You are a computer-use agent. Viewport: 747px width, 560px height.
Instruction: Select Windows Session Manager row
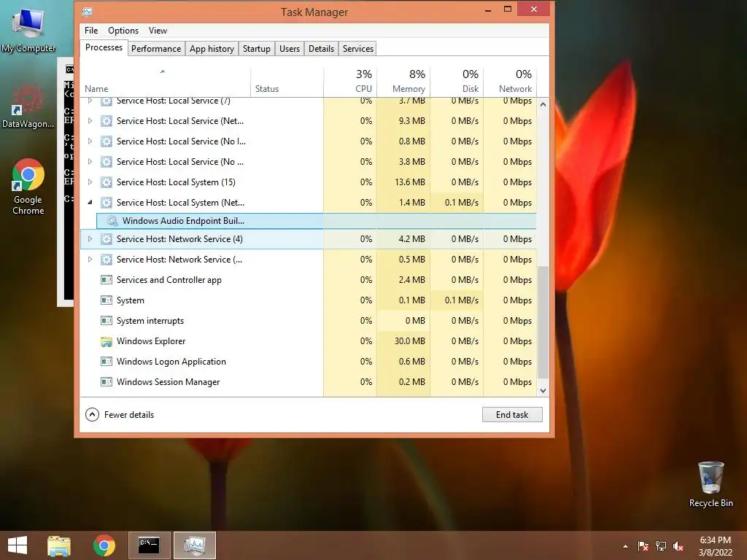[x=309, y=382]
